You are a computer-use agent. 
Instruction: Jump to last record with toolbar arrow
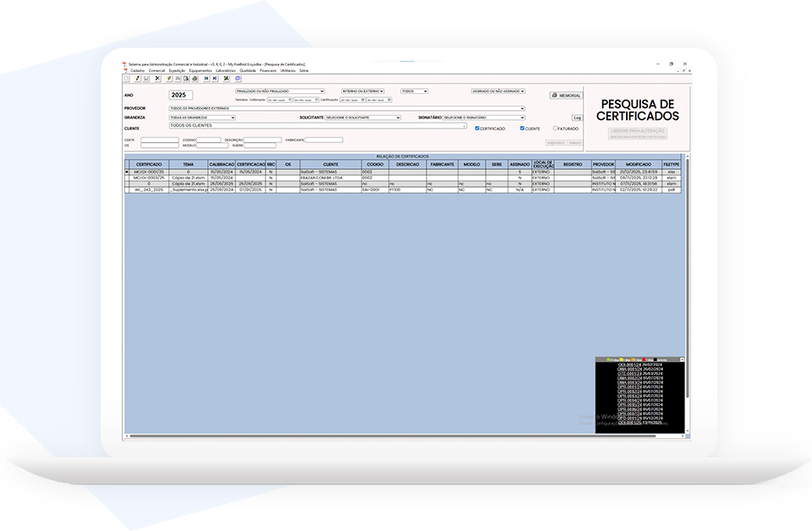click(215, 79)
